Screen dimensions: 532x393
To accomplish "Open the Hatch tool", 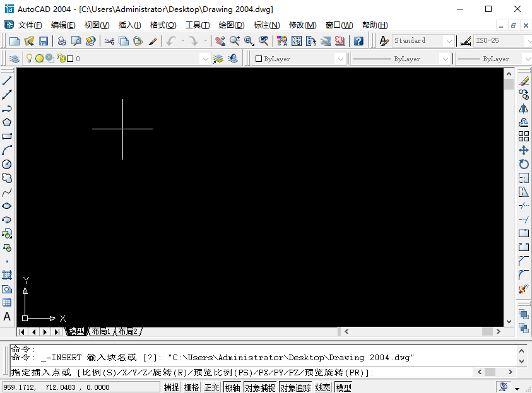I will [7, 275].
